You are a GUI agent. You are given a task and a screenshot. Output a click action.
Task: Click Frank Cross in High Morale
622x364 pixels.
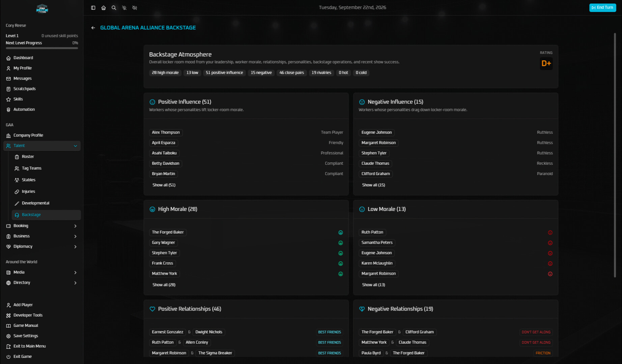point(163,263)
